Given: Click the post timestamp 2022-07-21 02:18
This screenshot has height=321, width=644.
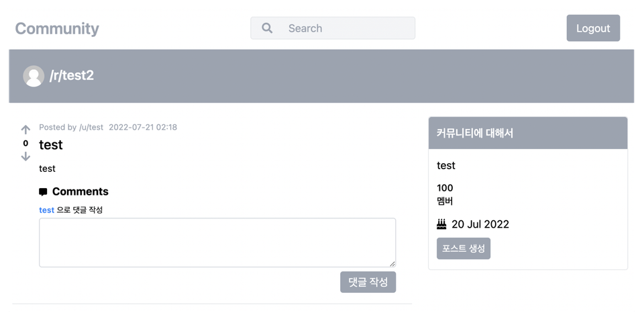Looking at the screenshot, I should pos(143,127).
